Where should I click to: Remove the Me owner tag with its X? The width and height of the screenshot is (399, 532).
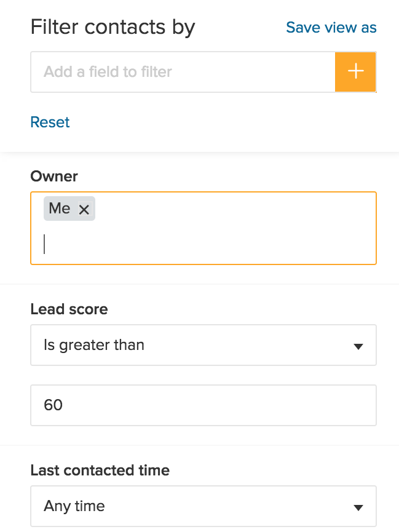(x=84, y=209)
